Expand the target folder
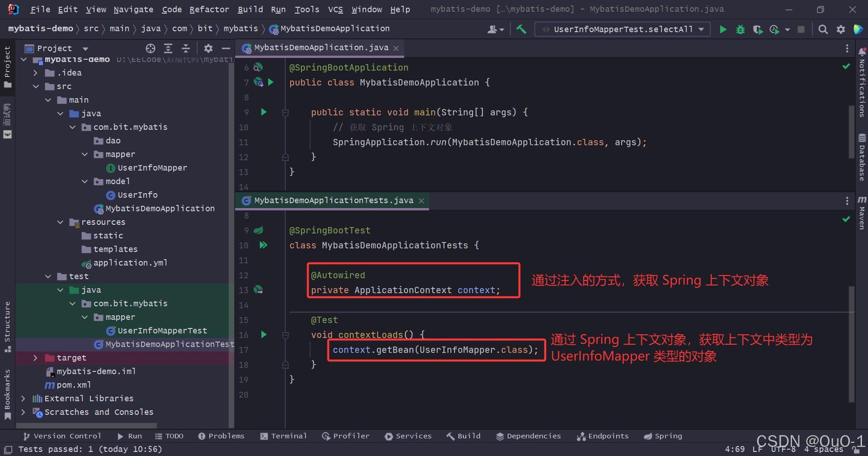The width and height of the screenshot is (868, 456). [35, 358]
